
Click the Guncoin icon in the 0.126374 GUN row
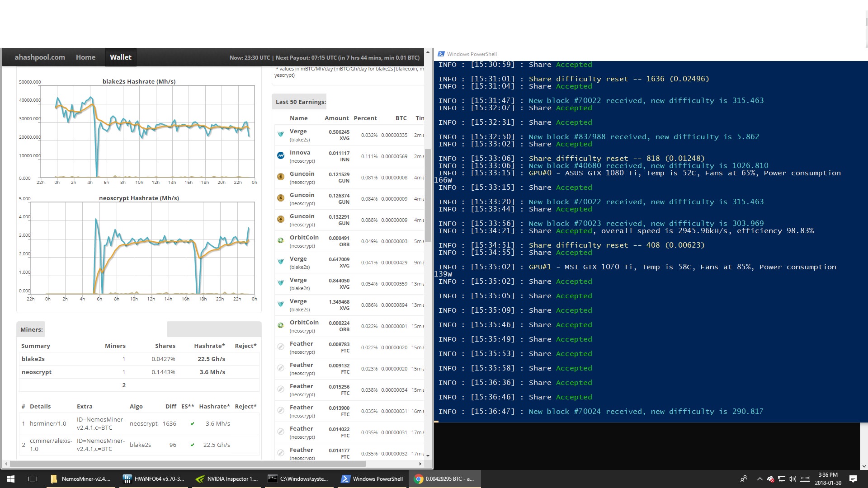tap(281, 198)
